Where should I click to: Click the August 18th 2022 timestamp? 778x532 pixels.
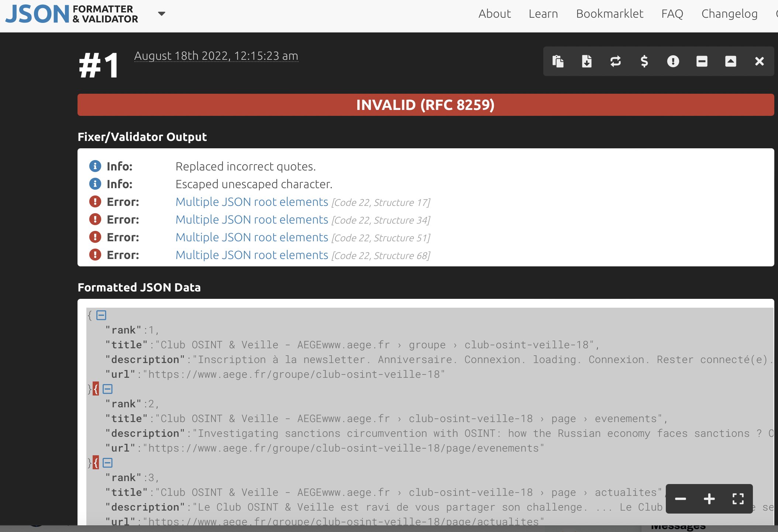216,56
